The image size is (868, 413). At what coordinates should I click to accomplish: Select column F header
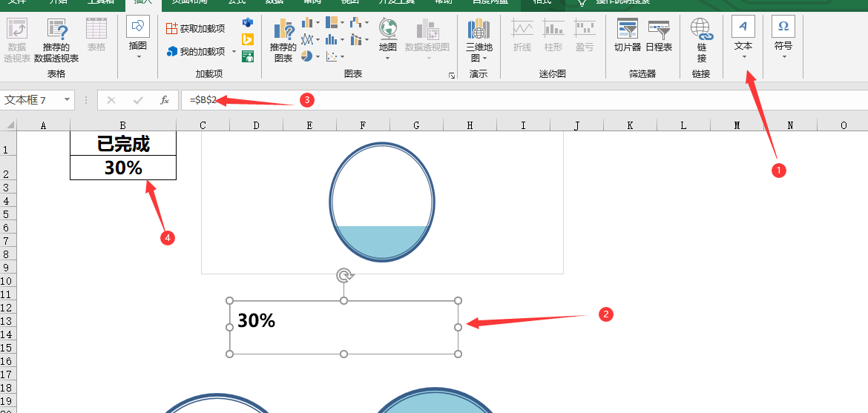click(363, 125)
